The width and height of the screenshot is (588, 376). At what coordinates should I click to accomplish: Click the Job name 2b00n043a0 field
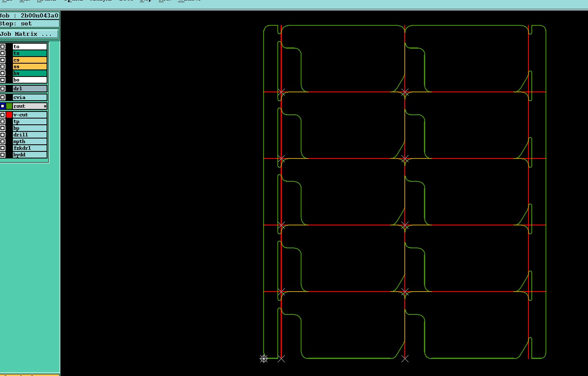pyautogui.click(x=30, y=15)
